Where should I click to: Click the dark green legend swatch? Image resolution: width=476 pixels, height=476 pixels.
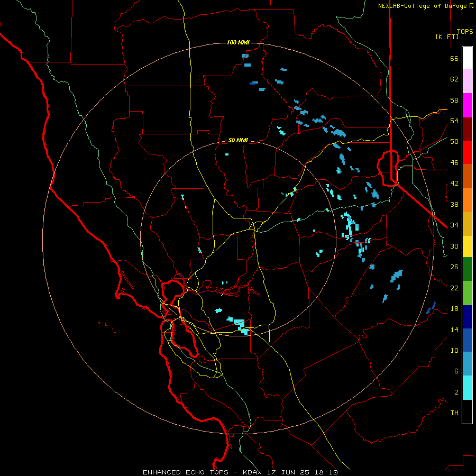coord(467,269)
